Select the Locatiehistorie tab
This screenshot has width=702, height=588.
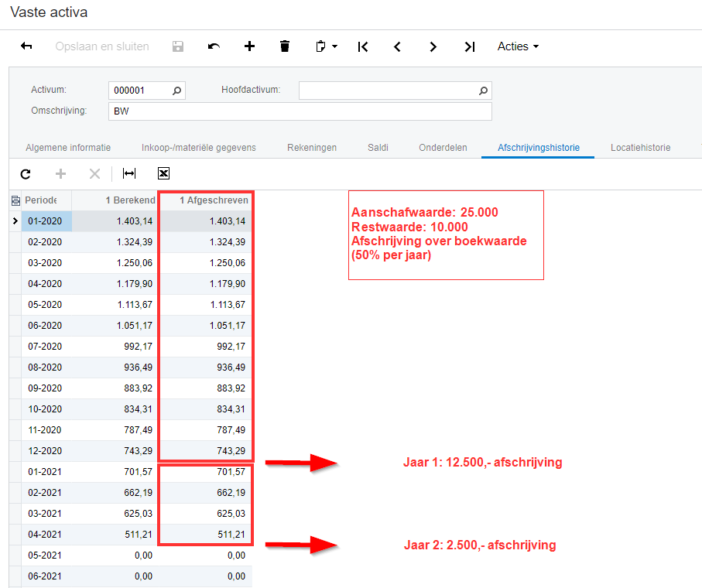point(640,147)
